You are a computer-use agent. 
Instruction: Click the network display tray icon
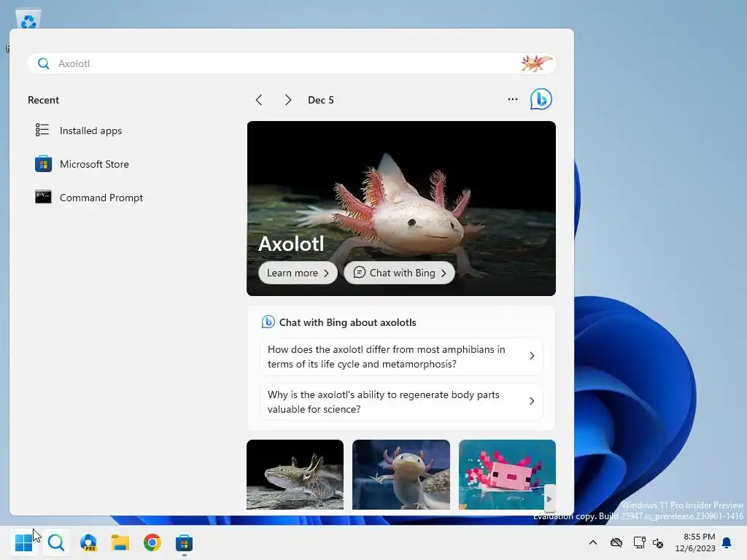point(639,542)
